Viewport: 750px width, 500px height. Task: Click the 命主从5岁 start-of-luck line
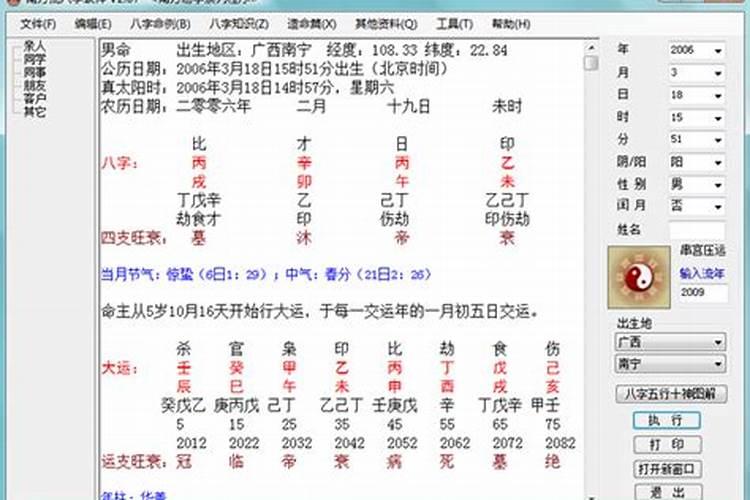(320, 312)
